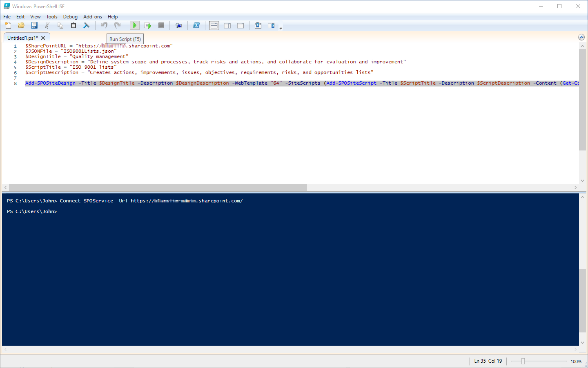Show Script Pane Maximized layout
Screen dimensions: 588x368
click(241, 25)
